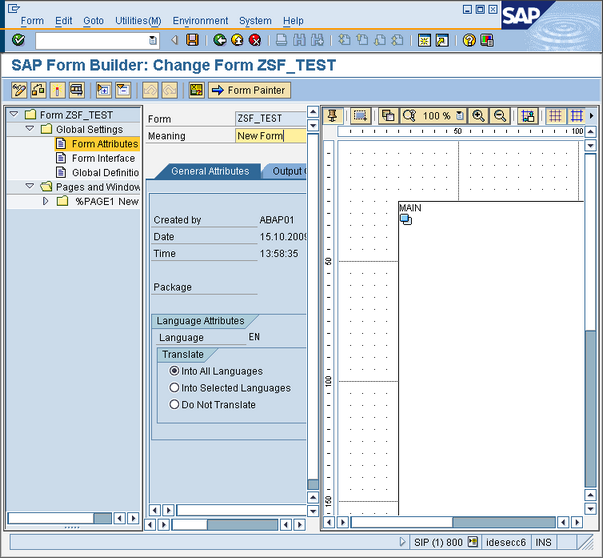Zoom out with the minus magnifier icon
The width and height of the screenshot is (603, 558).
500,116
